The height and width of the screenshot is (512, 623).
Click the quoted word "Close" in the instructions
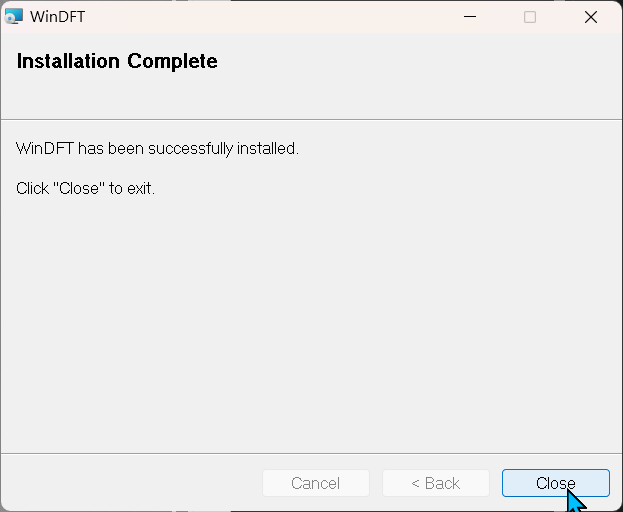(x=79, y=188)
